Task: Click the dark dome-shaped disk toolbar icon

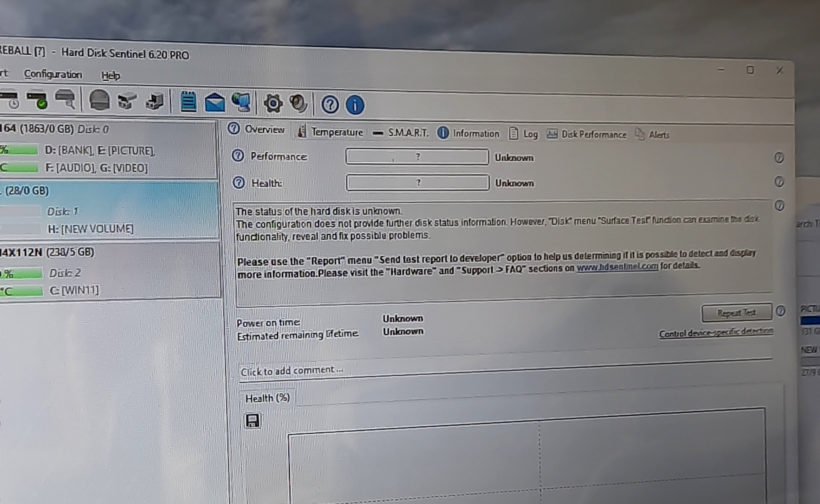Action: [99, 100]
